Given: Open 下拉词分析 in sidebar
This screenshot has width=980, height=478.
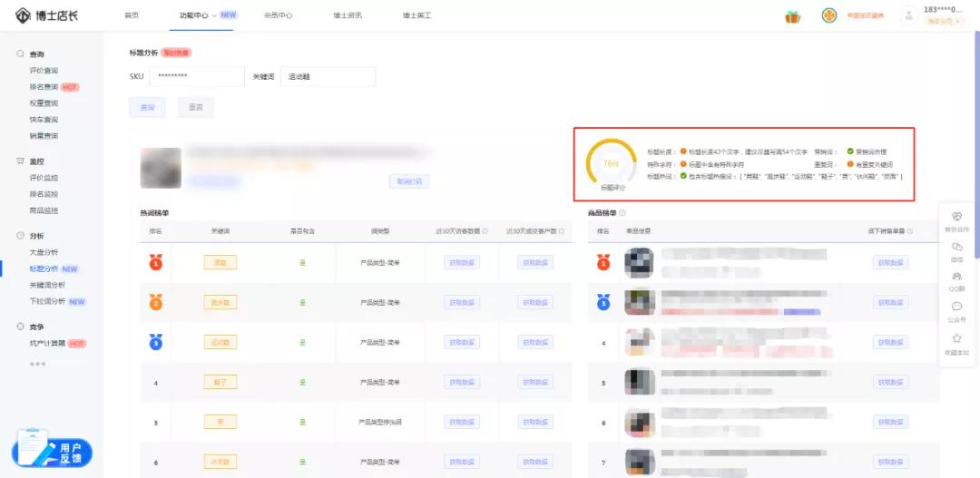Looking at the screenshot, I should [x=47, y=301].
